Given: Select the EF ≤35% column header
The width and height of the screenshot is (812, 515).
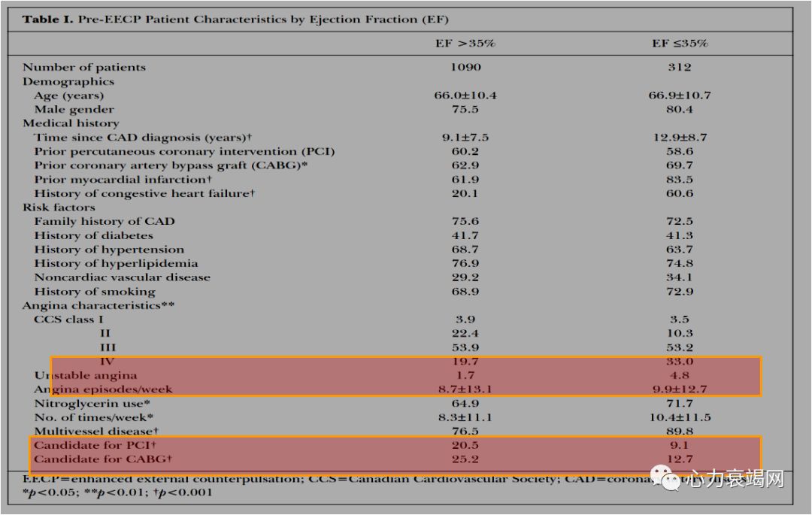Looking at the screenshot, I should 680,43.
